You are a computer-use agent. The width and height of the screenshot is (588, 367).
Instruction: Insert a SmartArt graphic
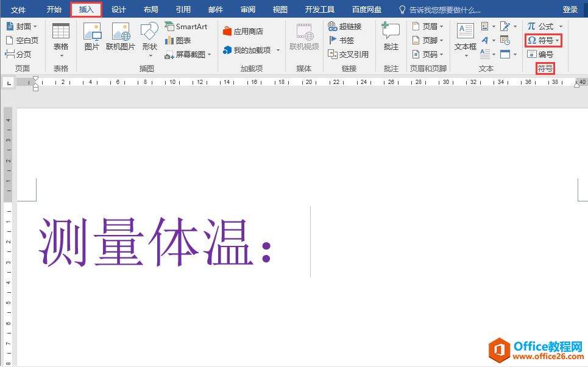[186, 27]
